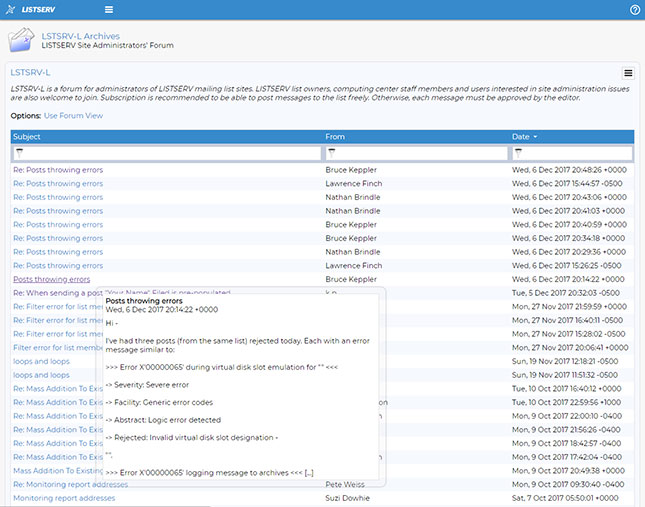
Task: Open 'Mass Addition To Existing' original post
Action: point(58,470)
